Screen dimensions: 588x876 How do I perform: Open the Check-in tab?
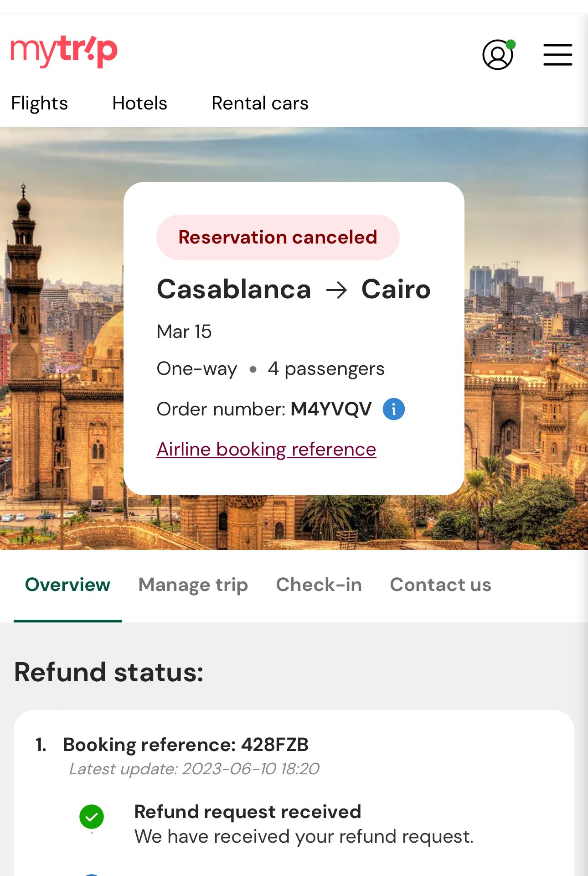coord(319,585)
